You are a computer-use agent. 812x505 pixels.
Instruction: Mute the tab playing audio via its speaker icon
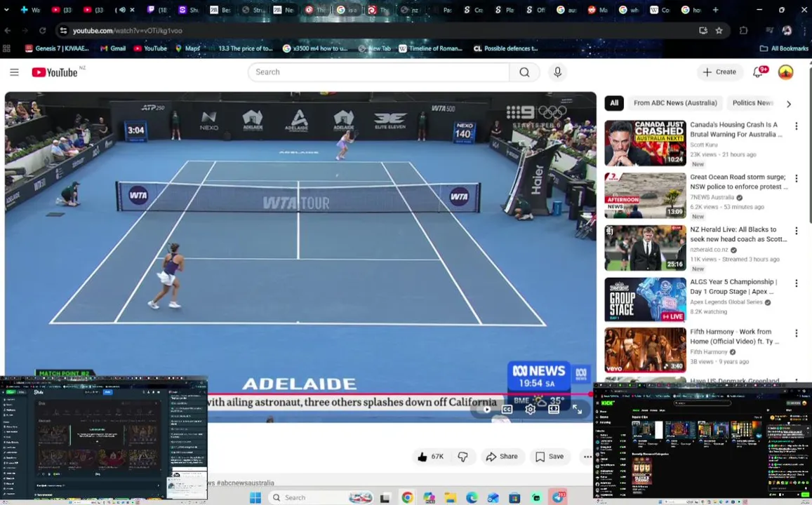[x=122, y=10]
